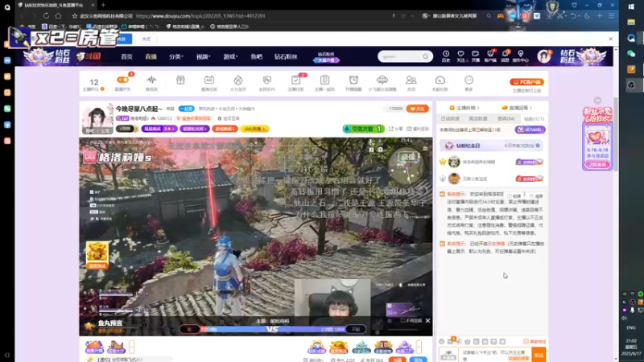Click the left prediction vote button
The width and height of the screenshot is (644, 362).
[190, 329]
